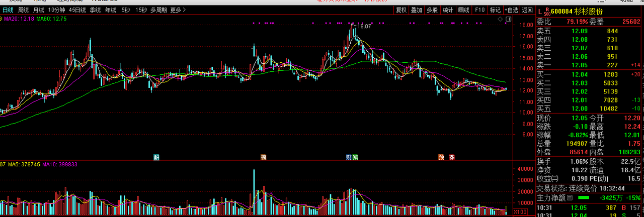Screen dimensions: 644x217
Task: Click the MA60: 12.75 indicator label
Action: coord(51,19)
